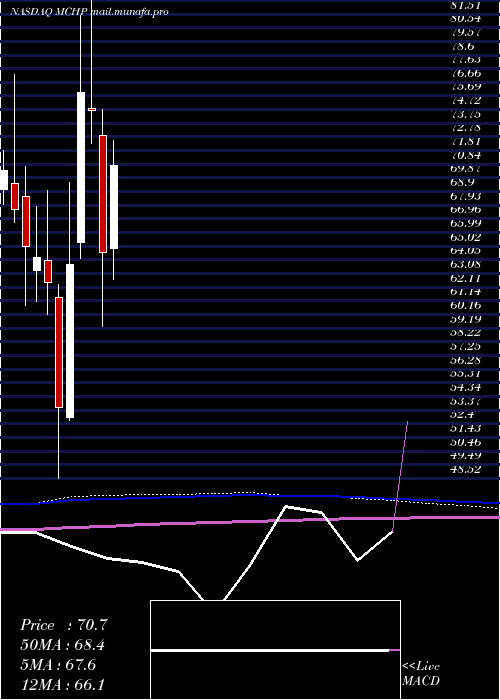
Task: Click the 79.57 price axis label
Action: point(465,32)
